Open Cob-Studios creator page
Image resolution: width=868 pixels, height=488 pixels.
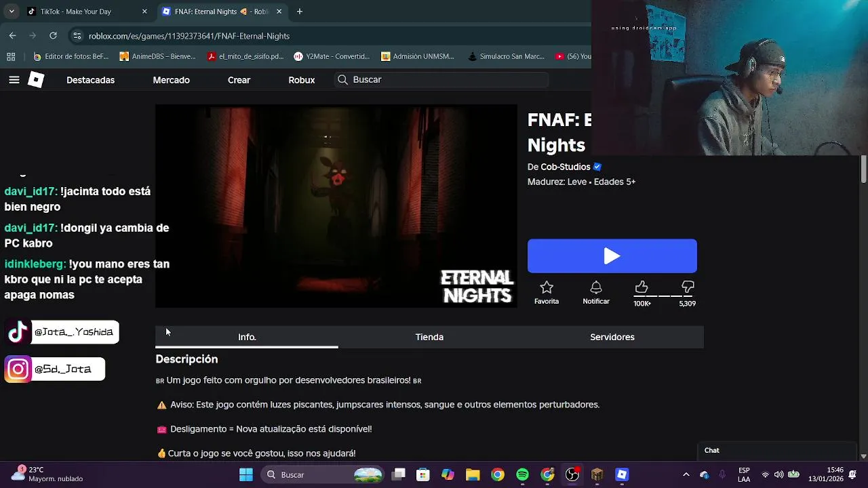(566, 167)
